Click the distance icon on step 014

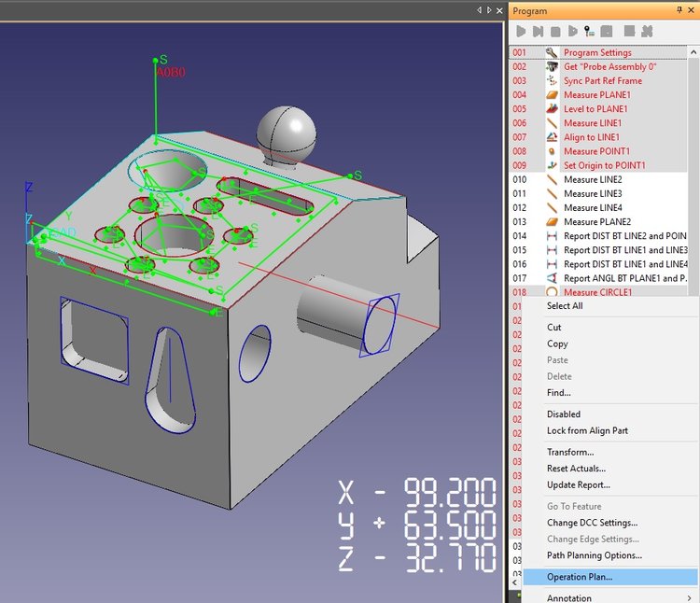point(552,236)
